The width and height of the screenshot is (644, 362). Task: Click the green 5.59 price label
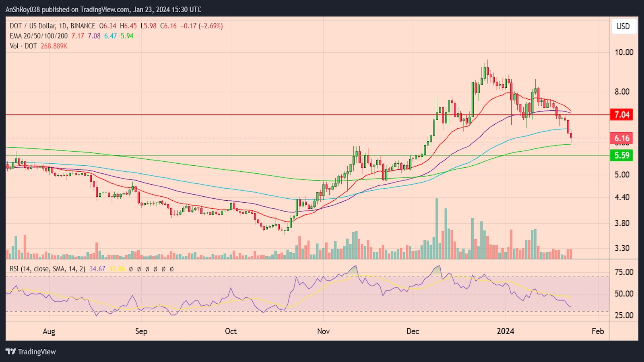point(622,155)
